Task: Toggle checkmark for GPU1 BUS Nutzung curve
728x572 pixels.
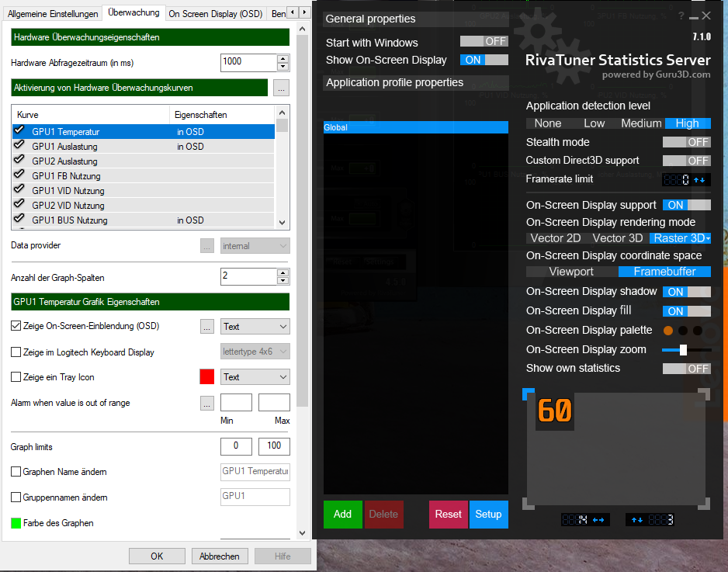Action: (19, 219)
